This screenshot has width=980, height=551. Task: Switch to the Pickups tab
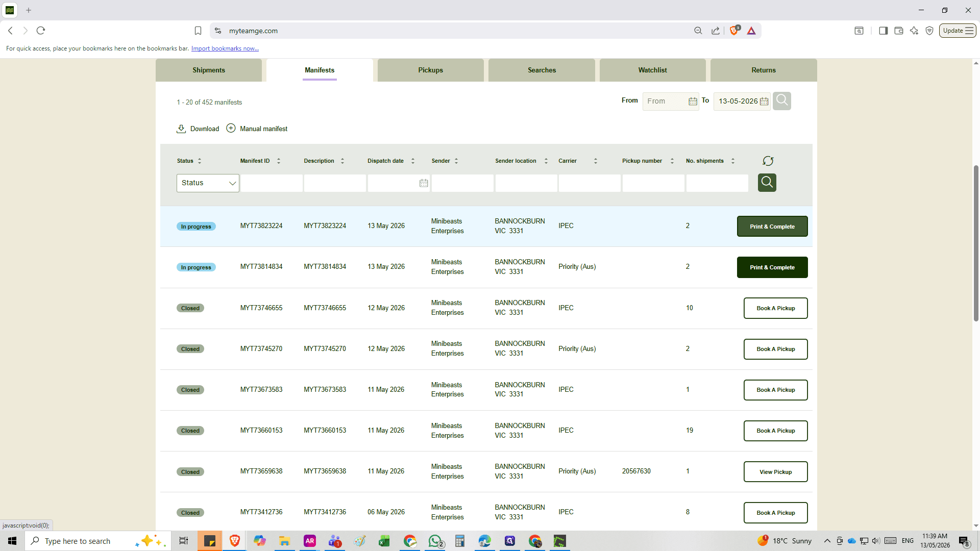click(x=431, y=70)
